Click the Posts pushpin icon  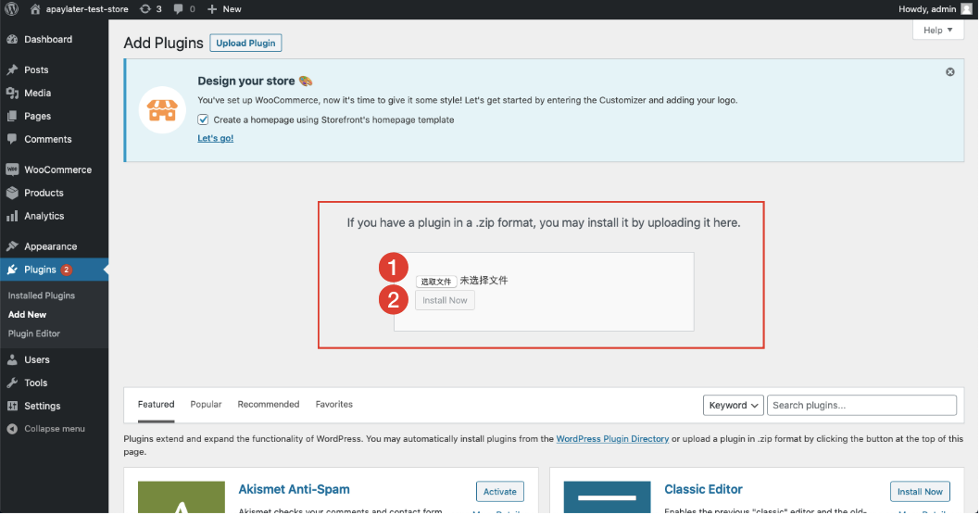12,69
